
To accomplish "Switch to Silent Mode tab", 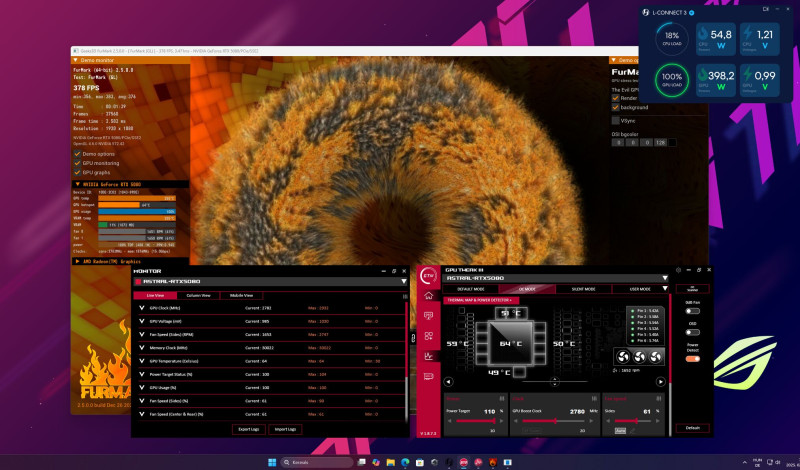I will click(x=584, y=289).
